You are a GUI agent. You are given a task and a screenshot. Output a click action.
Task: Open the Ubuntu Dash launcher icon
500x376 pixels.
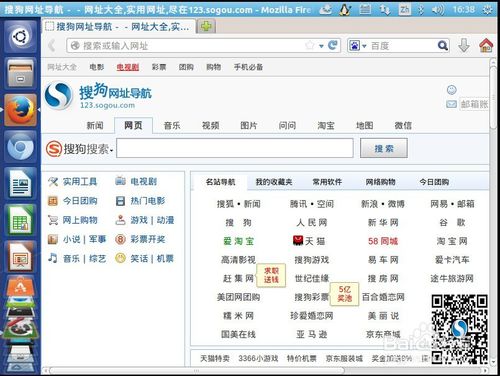point(20,36)
